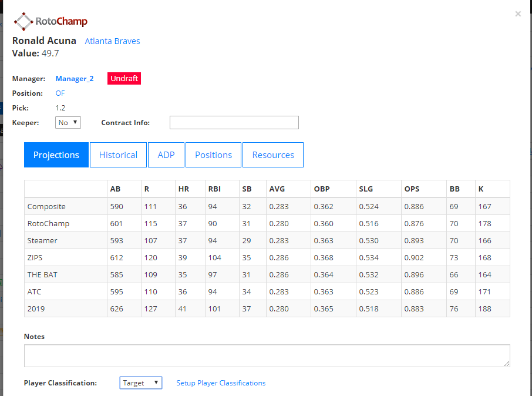Click the Ronald Acuna player name heading
The height and width of the screenshot is (396, 532).
[x=44, y=41]
